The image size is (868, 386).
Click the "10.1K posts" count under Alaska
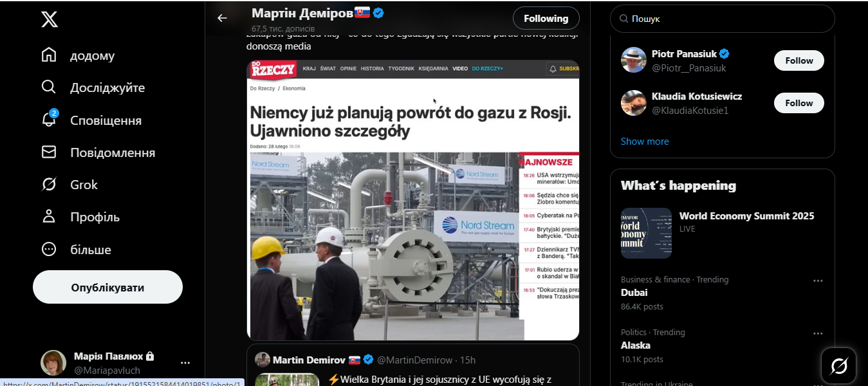tap(642, 360)
